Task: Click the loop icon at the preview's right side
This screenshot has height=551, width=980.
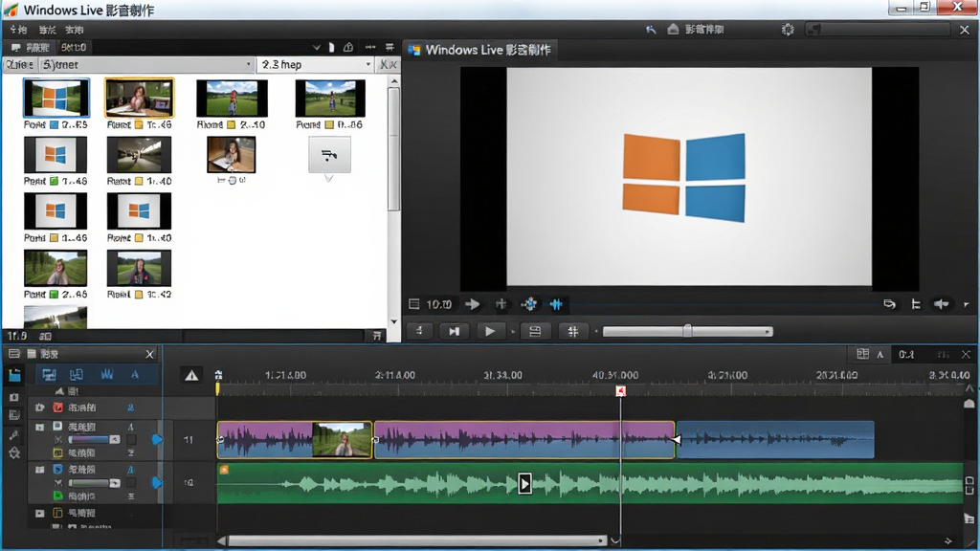Action: [x=889, y=304]
